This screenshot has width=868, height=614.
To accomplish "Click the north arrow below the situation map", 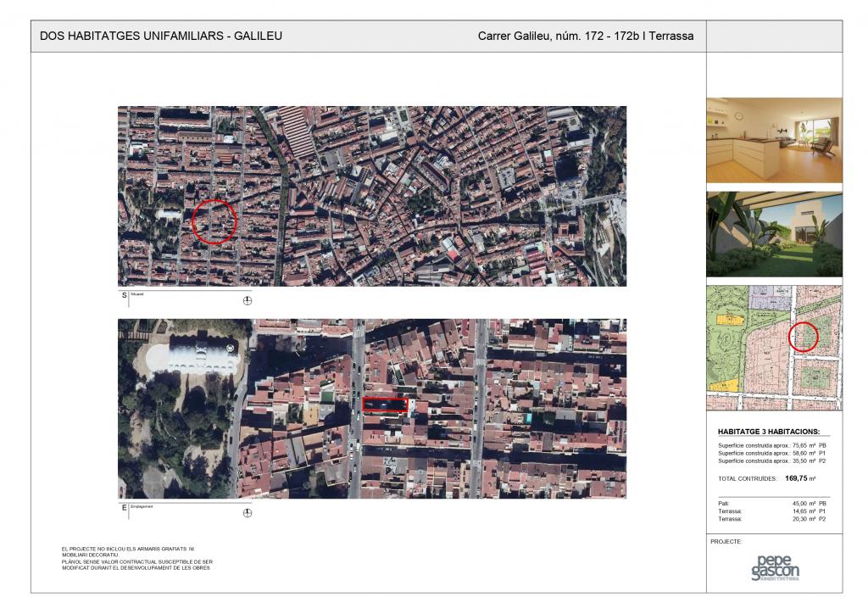I will point(248,300).
